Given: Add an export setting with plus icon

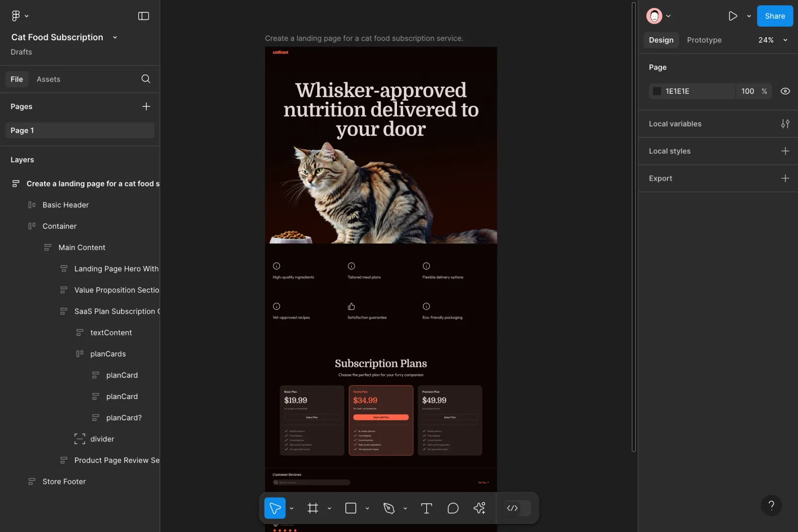Looking at the screenshot, I should (785, 178).
